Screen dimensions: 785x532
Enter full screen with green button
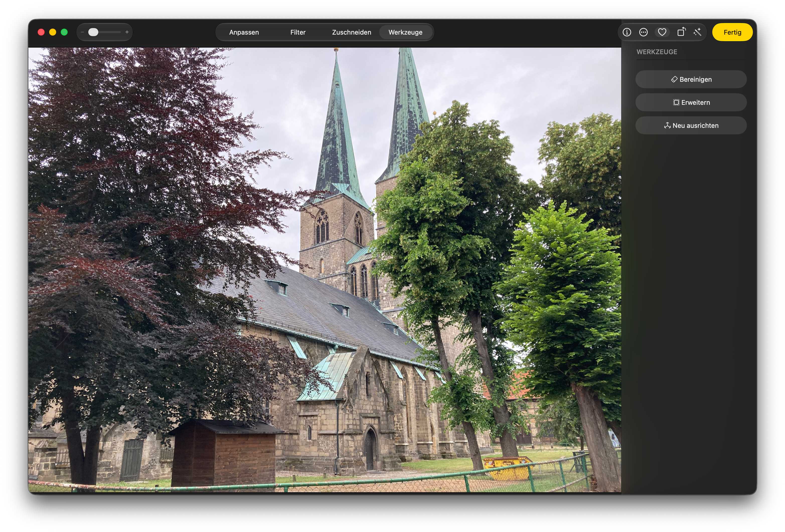pos(64,32)
